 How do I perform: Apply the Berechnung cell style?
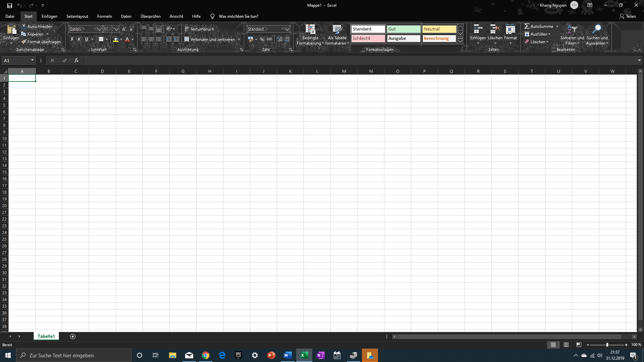coord(439,39)
